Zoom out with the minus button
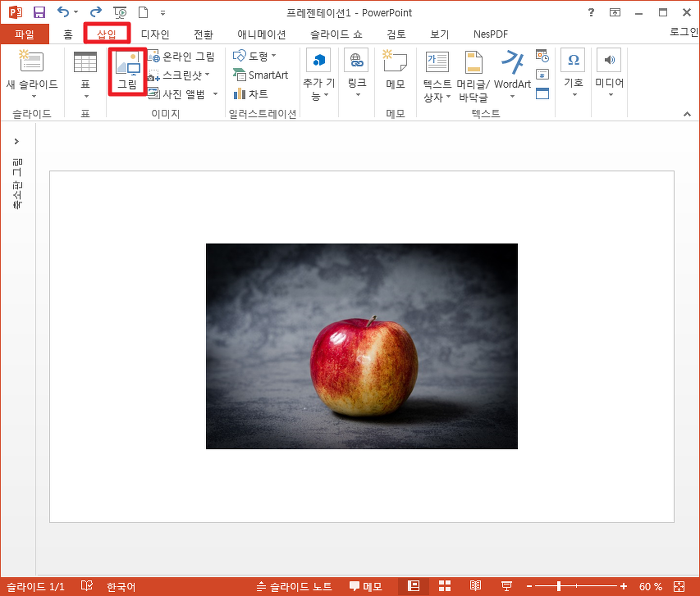700x596 pixels. (529, 586)
